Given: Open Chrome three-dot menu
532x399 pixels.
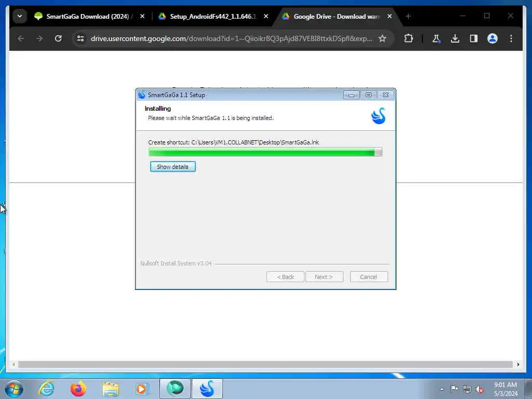Looking at the screenshot, I should tap(511, 38).
